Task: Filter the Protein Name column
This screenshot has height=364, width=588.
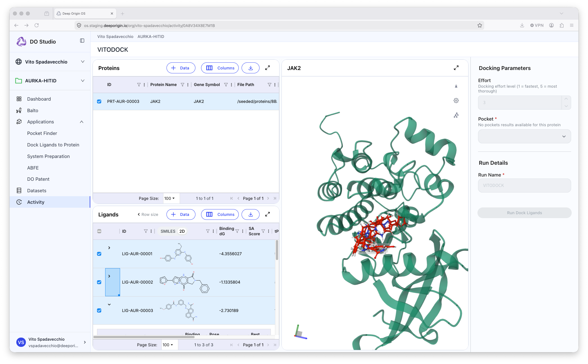Action: 183,85
